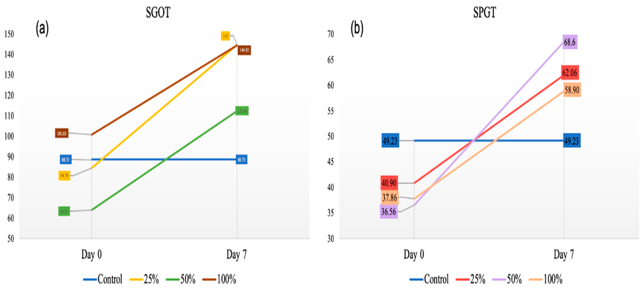This screenshot has width=644, height=291.
Task: Click the 37.86 orange data label
Action: click(x=390, y=198)
